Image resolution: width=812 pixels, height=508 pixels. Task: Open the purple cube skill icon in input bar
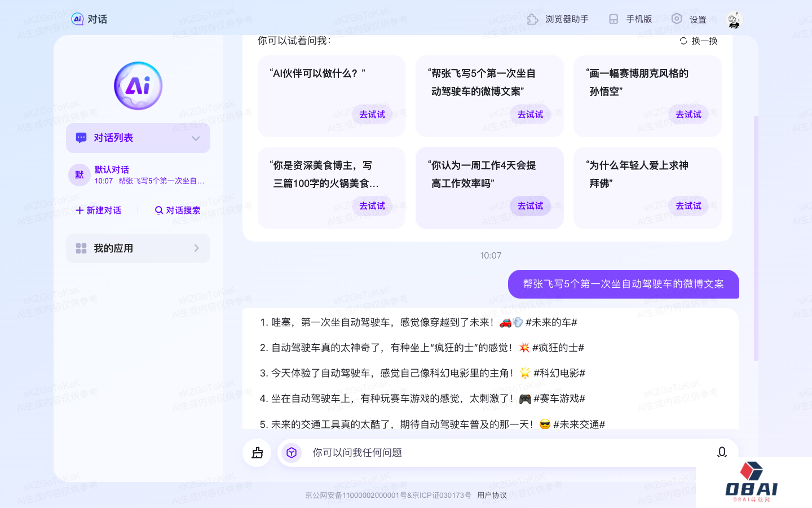pos(291,452)
